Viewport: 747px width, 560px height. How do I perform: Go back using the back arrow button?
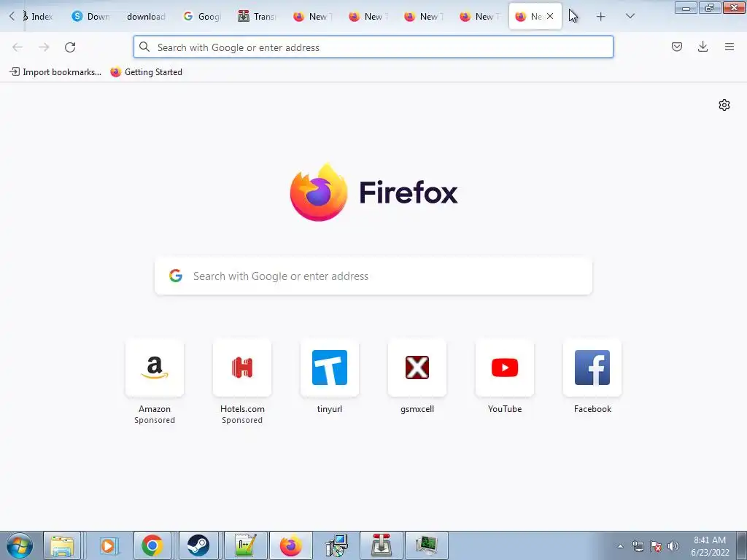point(18,47)
